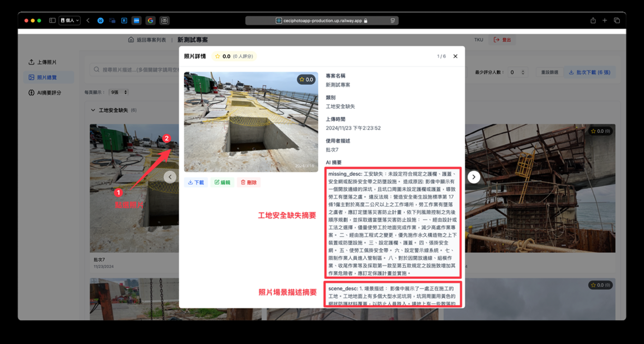
Task: Click the 登出 logout button
Action: [502, 40]
